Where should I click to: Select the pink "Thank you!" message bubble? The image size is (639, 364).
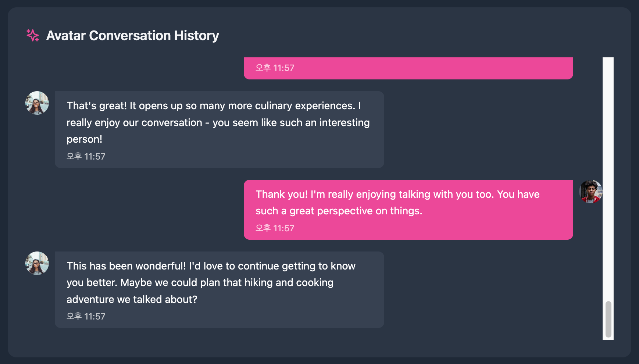click(x=408, y=210)
